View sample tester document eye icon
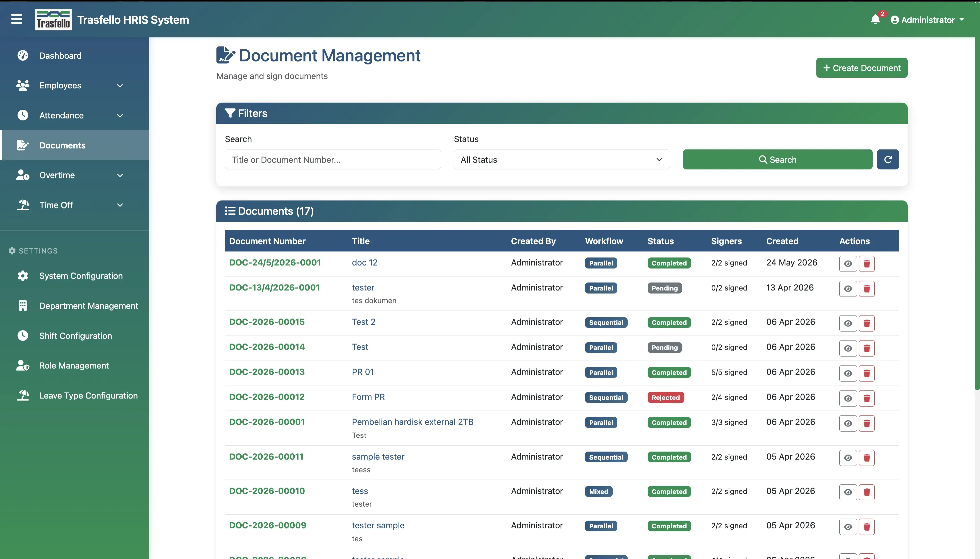The image size is (980, 559). click(x=848, y=458)
